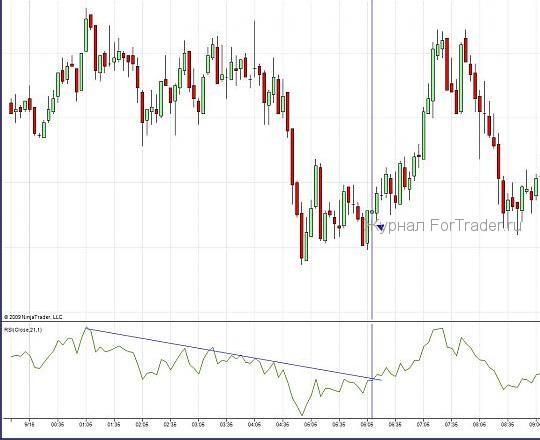
Task: Click the RSI(Close,21,1) indicator label
Action: point(23,330)
